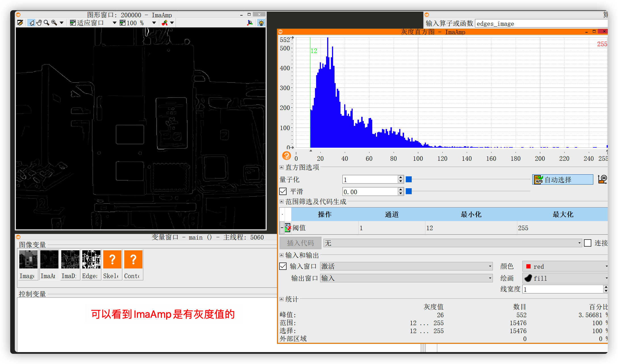Click the 量子化 slider handle

click(409, 179)
